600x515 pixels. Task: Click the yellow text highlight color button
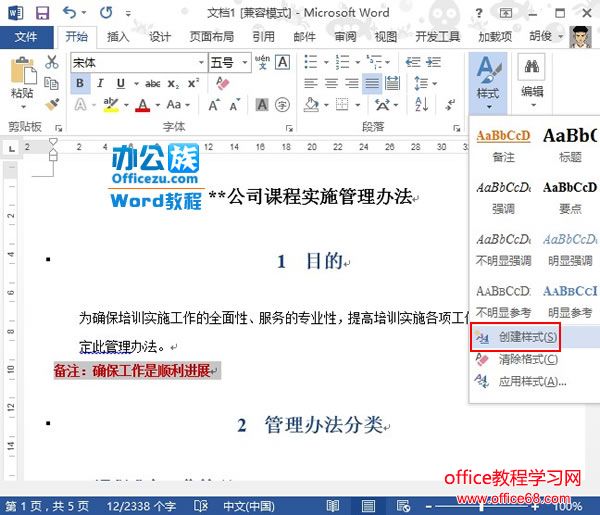[x=111, y=104]
